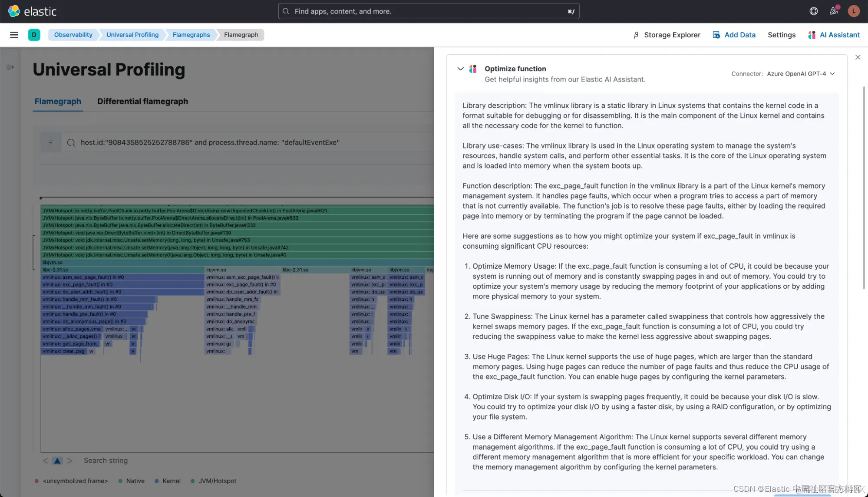Switch to Differential flamegraph tab
Screen dimensions: 868x497
(x=142, y=101)
